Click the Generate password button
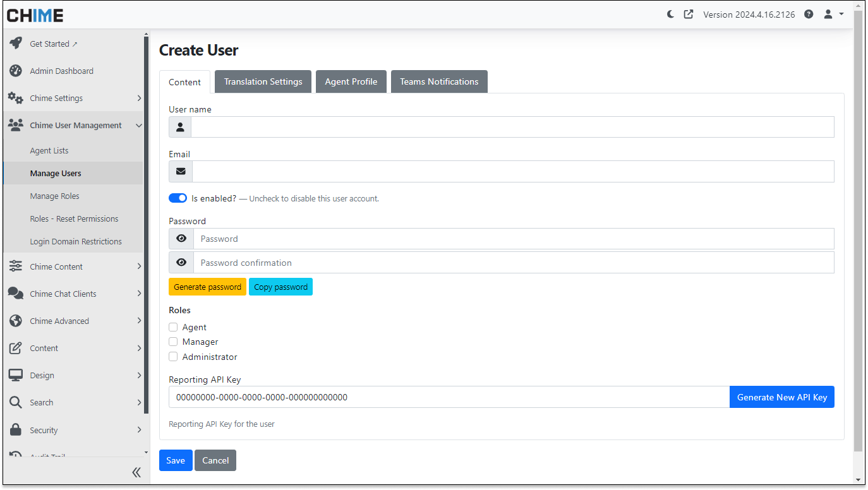 tap(207, 286)
